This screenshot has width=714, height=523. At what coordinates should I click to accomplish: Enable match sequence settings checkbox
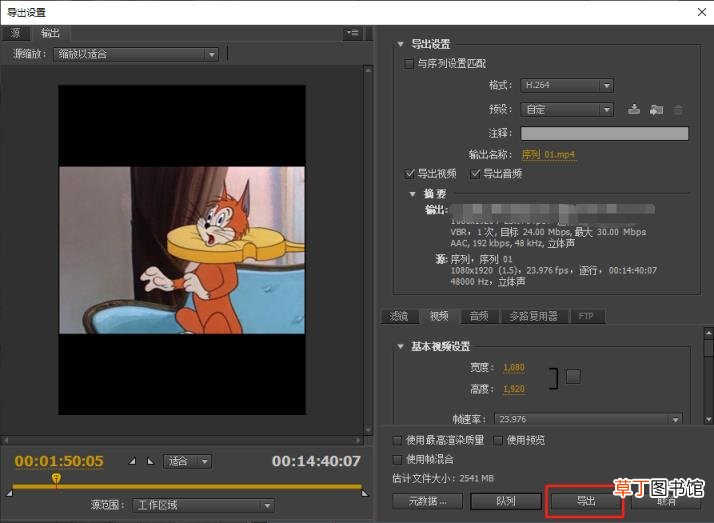[409, 63]
